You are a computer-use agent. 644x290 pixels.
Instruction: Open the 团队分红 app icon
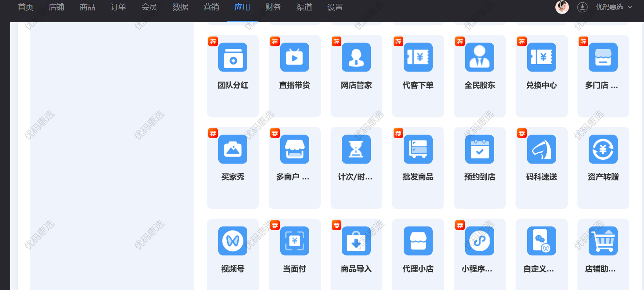click(233, 57)
